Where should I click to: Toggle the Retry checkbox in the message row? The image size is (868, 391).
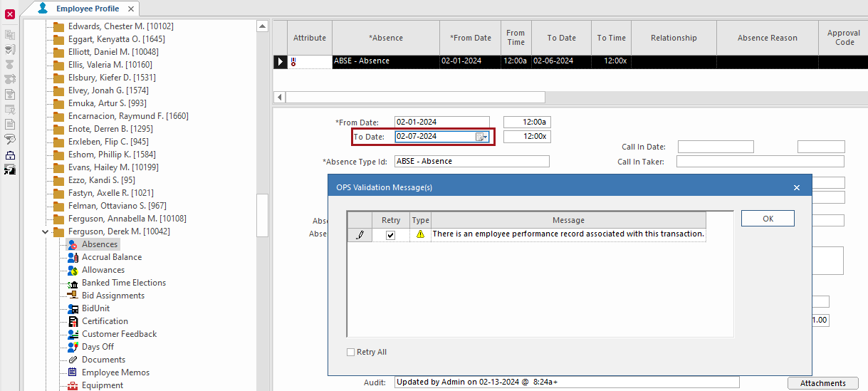coord(390,235)
